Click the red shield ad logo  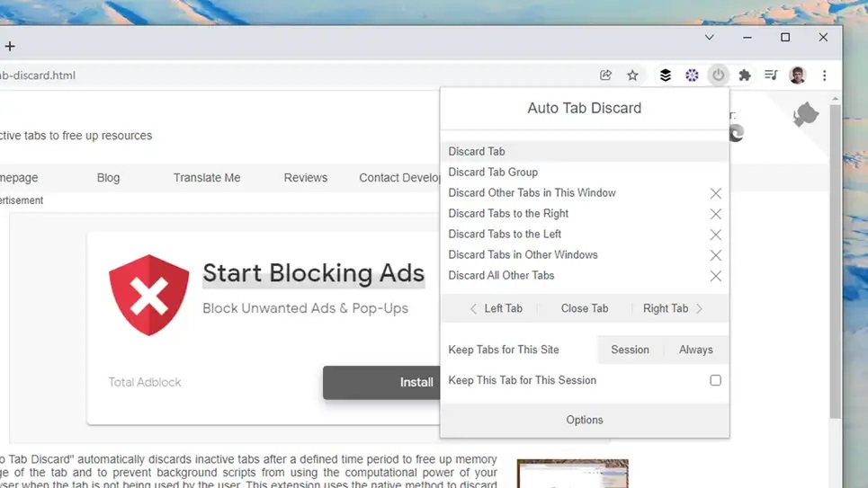click(x=149, y=296)
